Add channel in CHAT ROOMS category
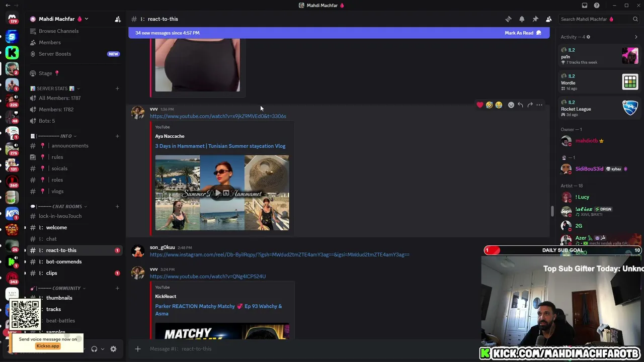Image resolution: width=644 pixels, height=362 pixels. point(117,207)
